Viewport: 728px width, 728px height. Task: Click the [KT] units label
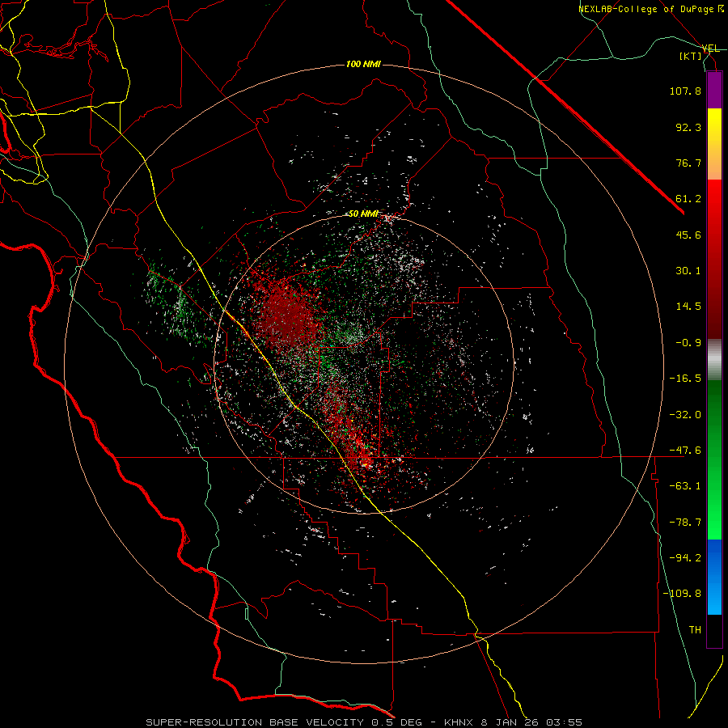click(691, 56)
